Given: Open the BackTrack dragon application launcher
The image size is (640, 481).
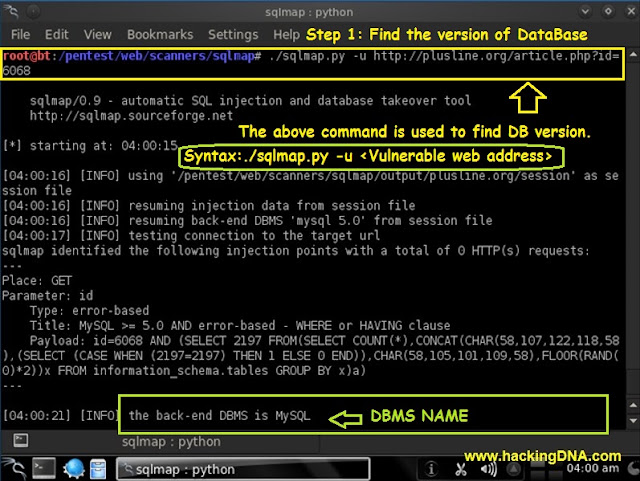Looking at the screenshot, I should tap(15, 469).
